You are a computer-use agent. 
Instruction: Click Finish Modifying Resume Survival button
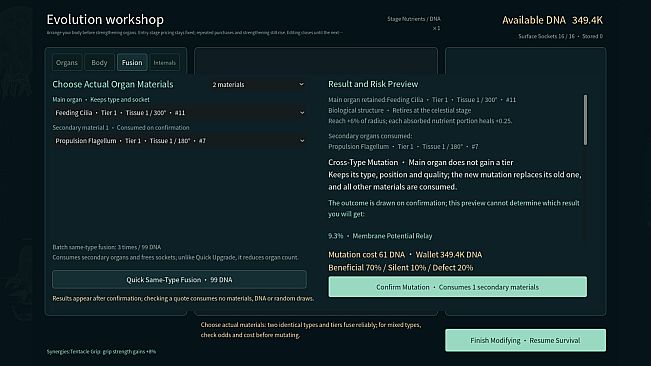pyautogui.click(x=525, y=340)
